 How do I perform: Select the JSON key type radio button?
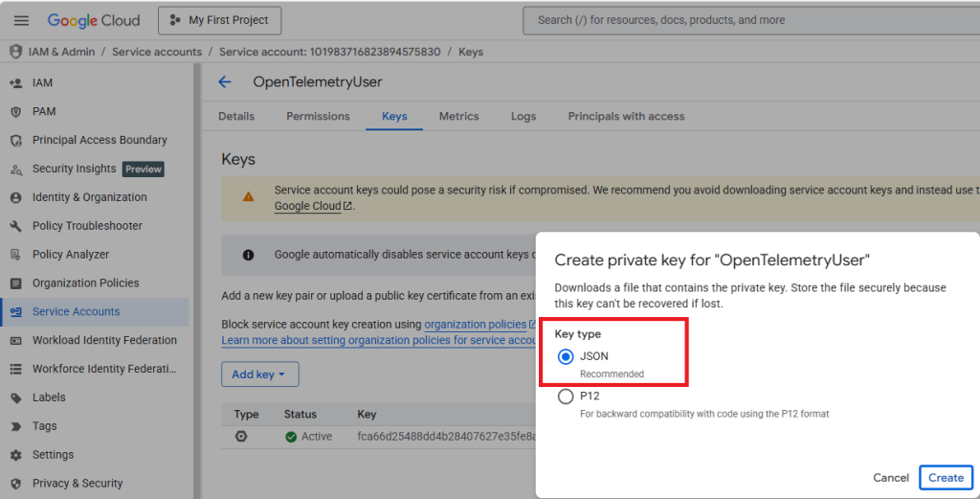(566, 356)
